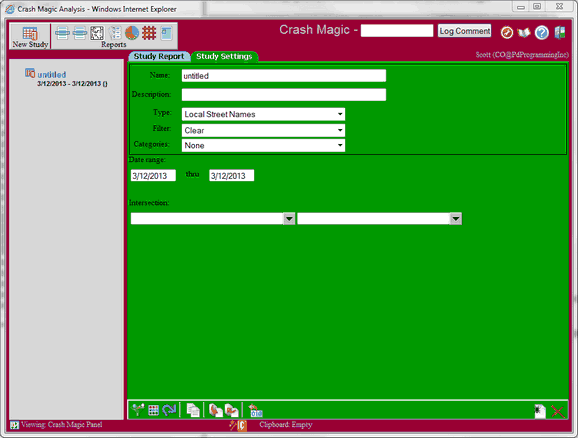Click the start date field showing 3/12/2013
This screenshot has width=578, height=438.
click(x=153, y=175)
